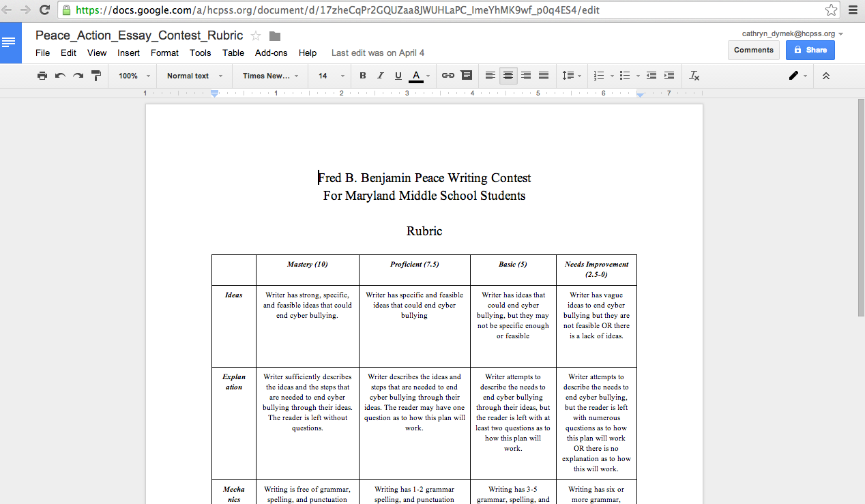Open the line spacing menu

(571, 76)
